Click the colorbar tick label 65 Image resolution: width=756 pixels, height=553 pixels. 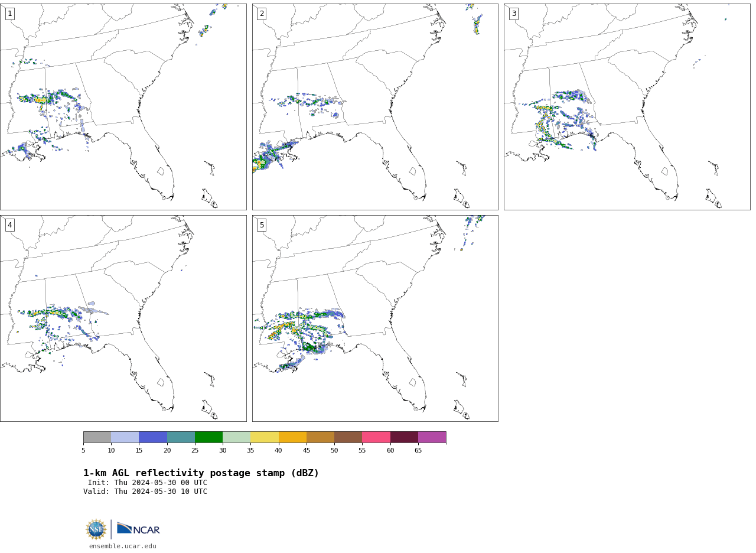tap(418, 451)
